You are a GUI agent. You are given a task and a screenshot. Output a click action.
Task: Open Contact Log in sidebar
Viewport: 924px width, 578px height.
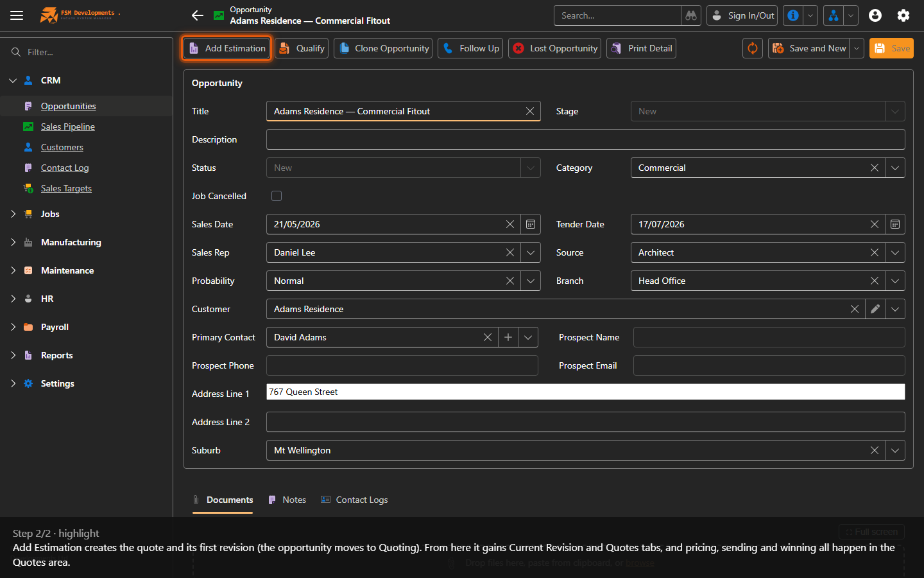click(65, 168)
